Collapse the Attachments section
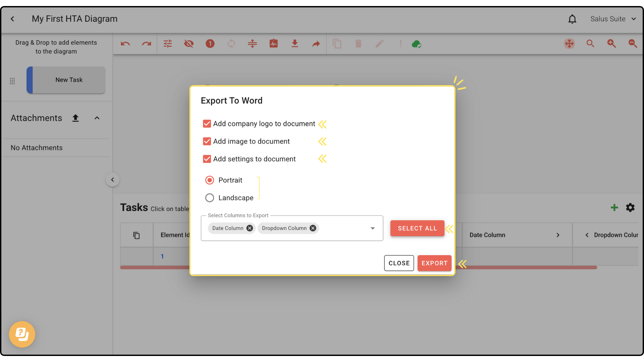 pyautogui.click(x=97, y=118)
